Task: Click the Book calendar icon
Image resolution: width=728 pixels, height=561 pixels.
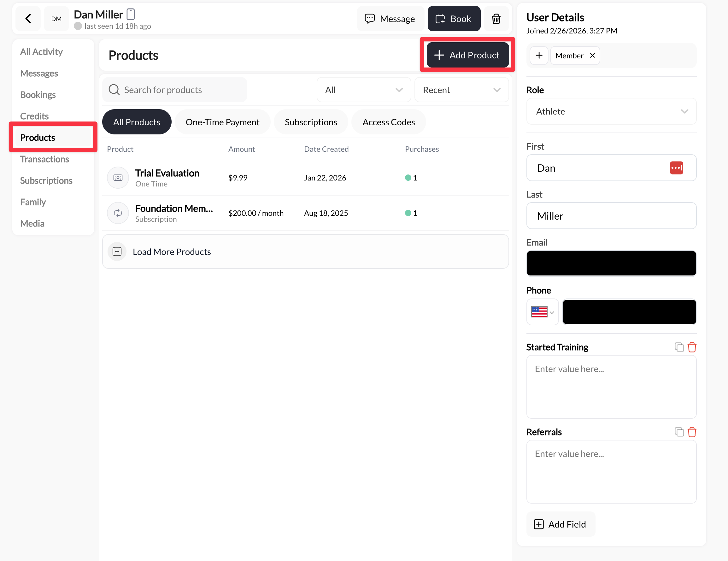Action: click(x=440, y=19)
